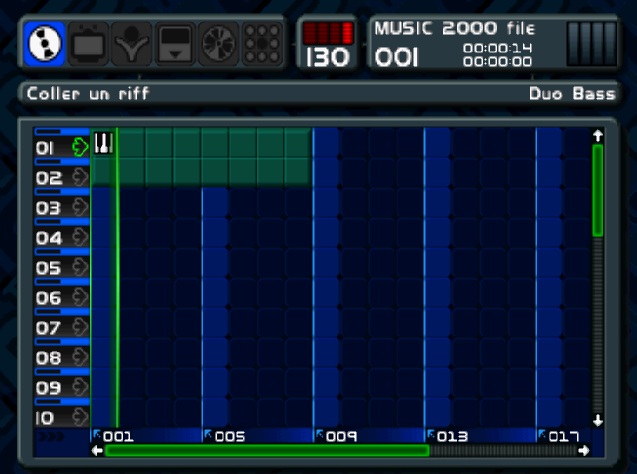This screenshot has height=474, width=637.
Task: Select track number 03 label
Action: click(x=49, y=208)
